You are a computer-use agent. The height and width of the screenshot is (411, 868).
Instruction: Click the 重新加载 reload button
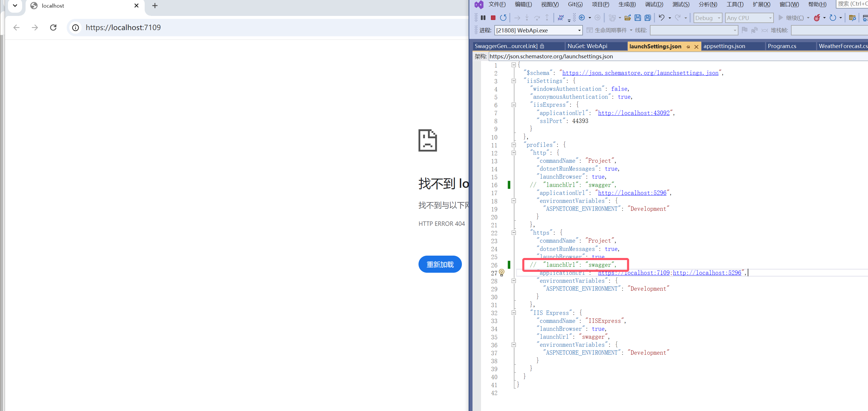(x=440, y=264)
